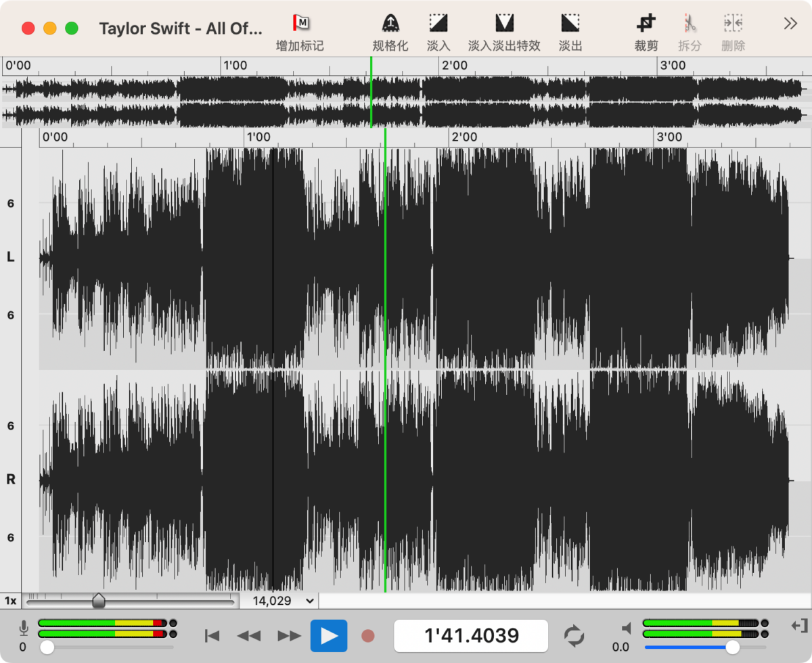
Task: Click the speaker output volume icon
Action: [626, 628]
